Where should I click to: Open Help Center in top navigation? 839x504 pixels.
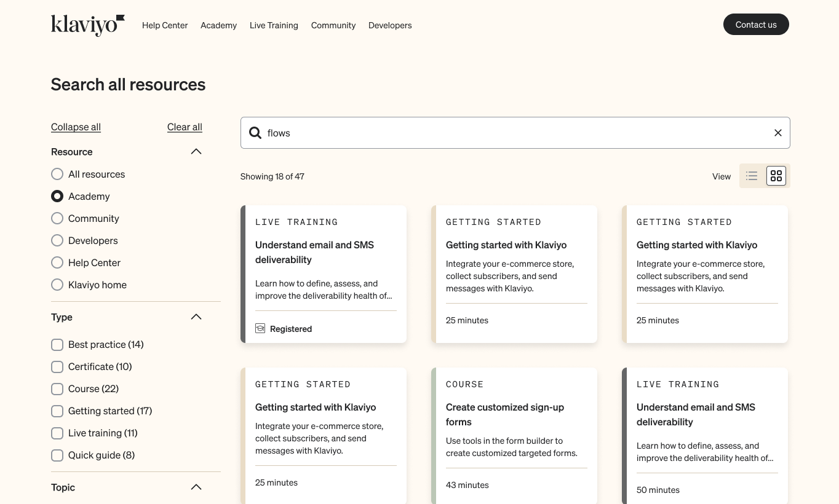click(x=165, y=25)
